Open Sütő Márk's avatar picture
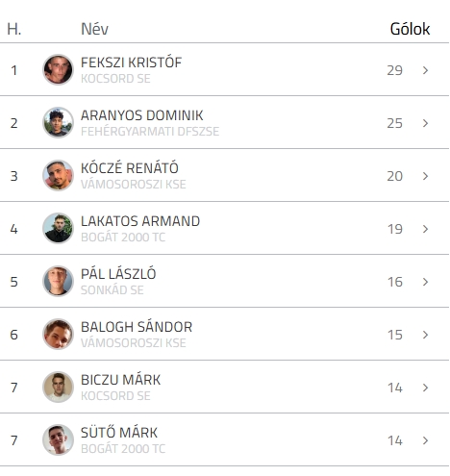 [58, 439]
